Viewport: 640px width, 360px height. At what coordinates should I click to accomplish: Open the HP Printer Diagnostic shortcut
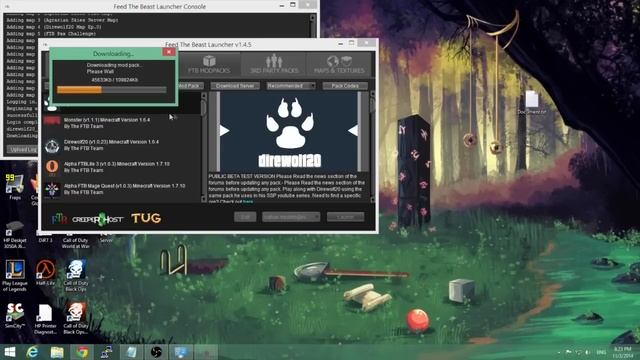click(45, 319)
